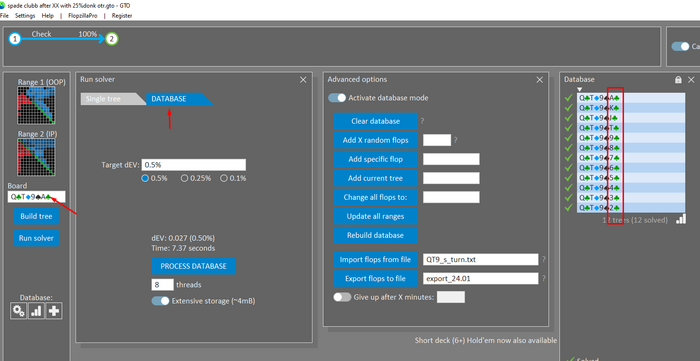This screenshot has height=361, width=700.
Task: Click the help mark next to Export flops field
Action: [543, 278]
